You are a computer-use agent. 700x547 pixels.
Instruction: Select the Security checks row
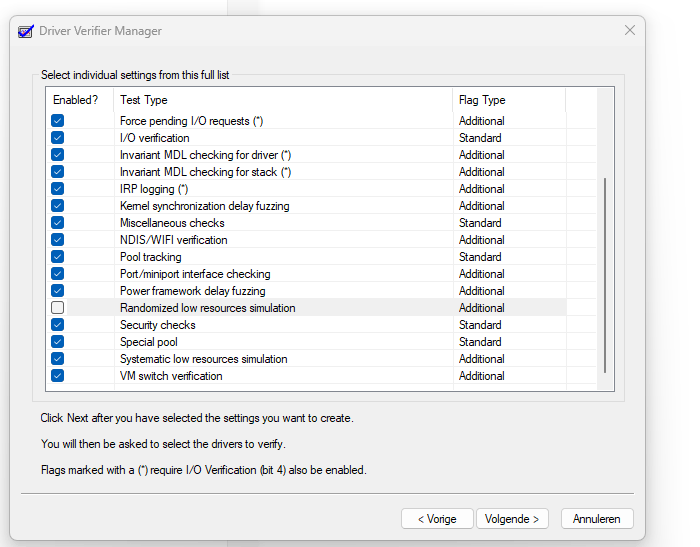point(158,325)
